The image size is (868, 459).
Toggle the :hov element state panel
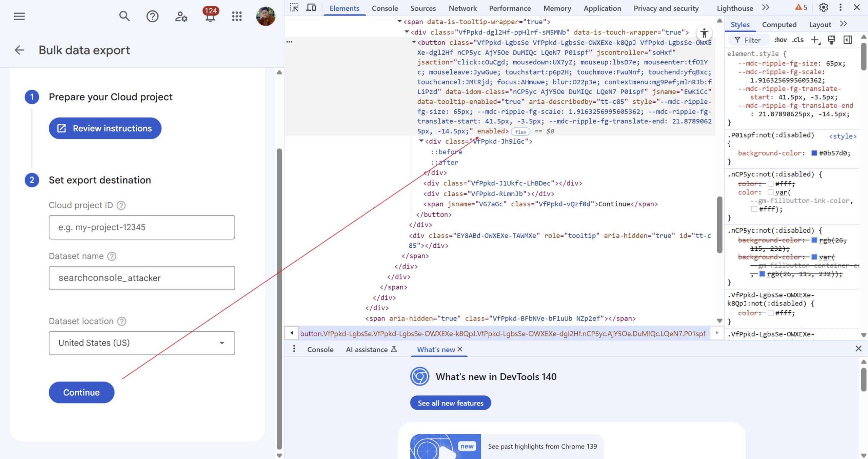click(780, 40)
